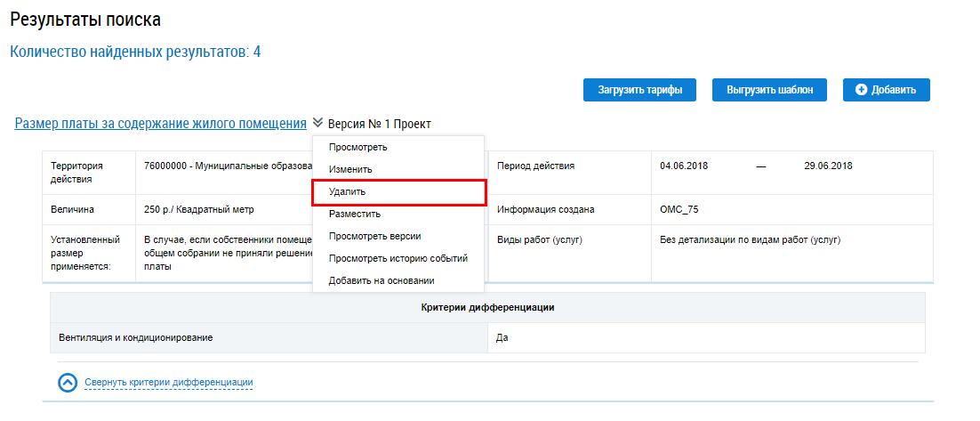Image resolution: width=980 pixels, height=421 pixels.
Task: Click Удалить in the context menu
Action: pyautogui.click(x=347, y=191)
